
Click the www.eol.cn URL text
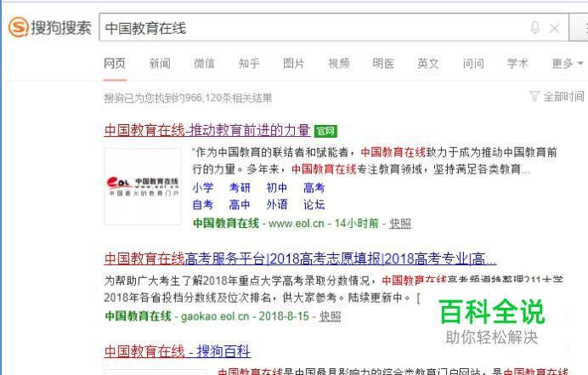click(297, 224)
